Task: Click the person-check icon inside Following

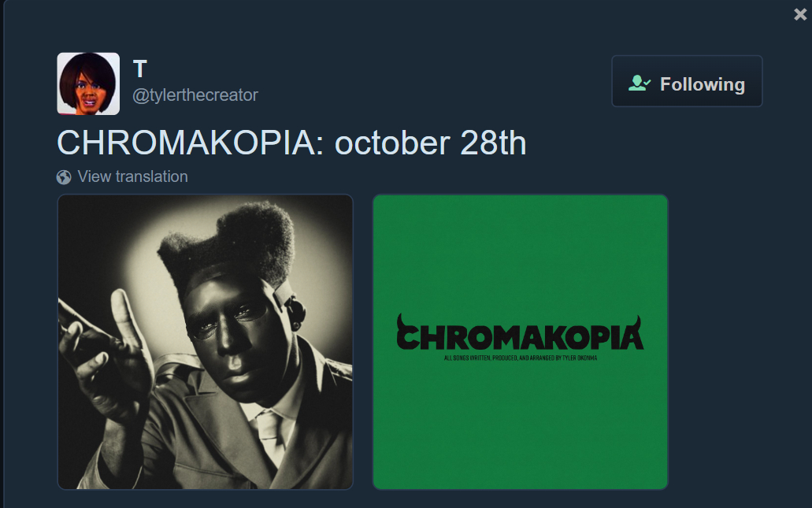Action: (x=640, y=83)
